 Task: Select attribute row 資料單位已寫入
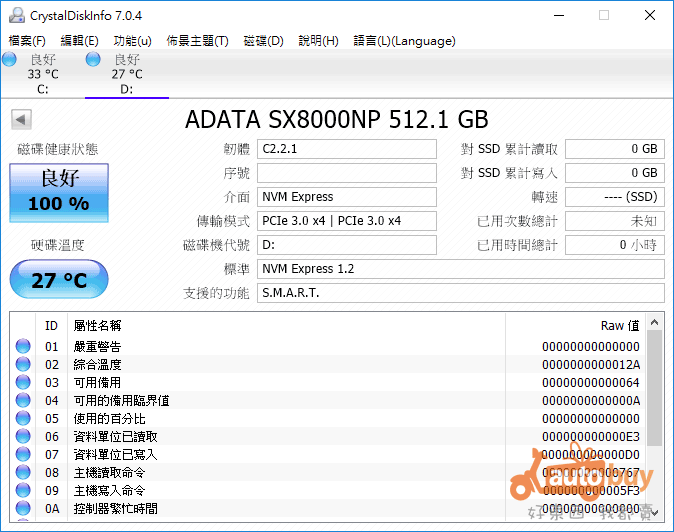coord(328,454)
